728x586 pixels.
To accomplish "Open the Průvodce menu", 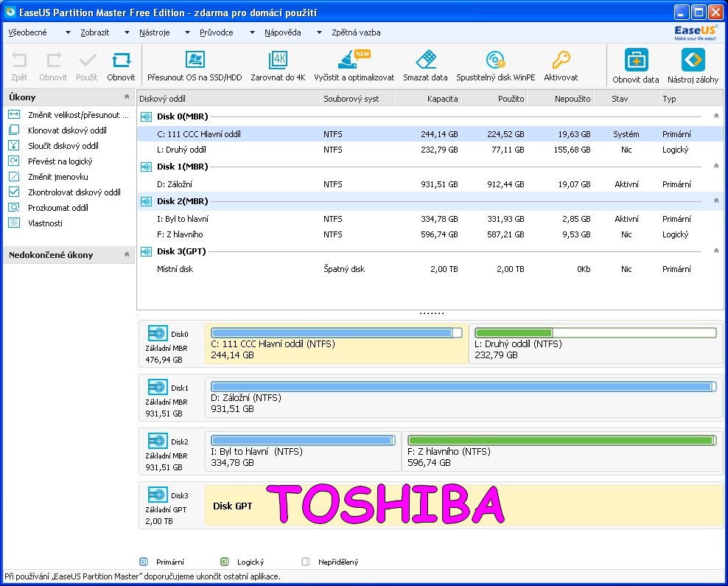I will click(x=217, y=32).
